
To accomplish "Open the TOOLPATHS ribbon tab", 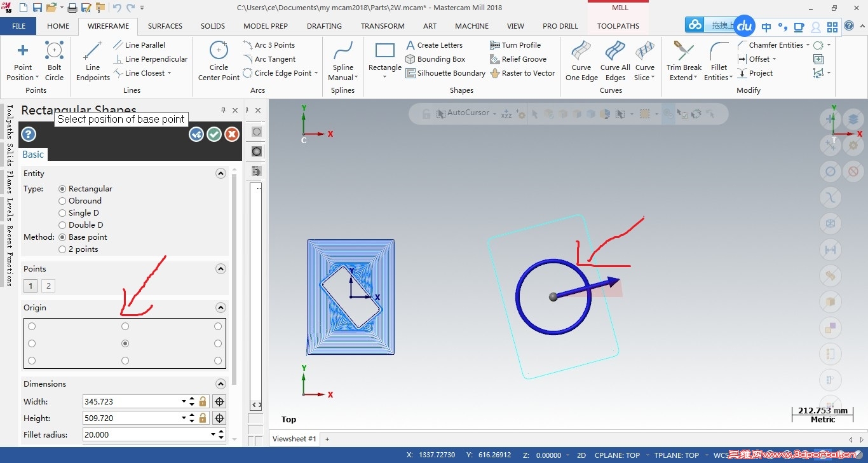I will click(618, 26).
